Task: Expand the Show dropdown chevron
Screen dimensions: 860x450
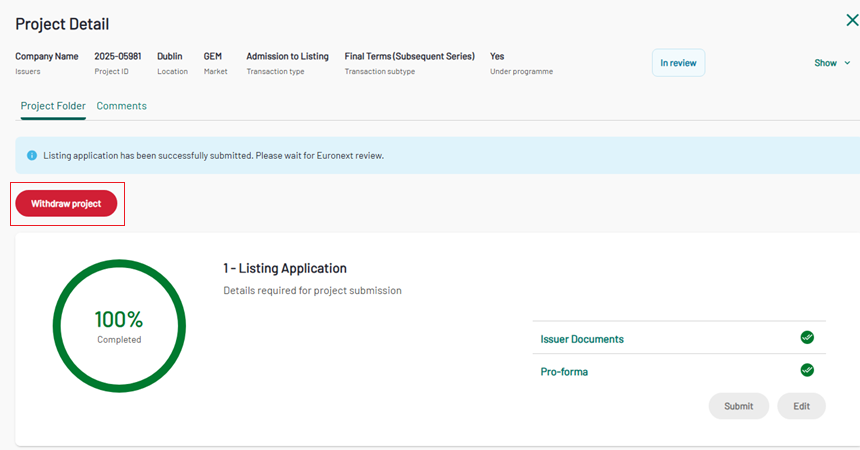Action: (848, 63)
